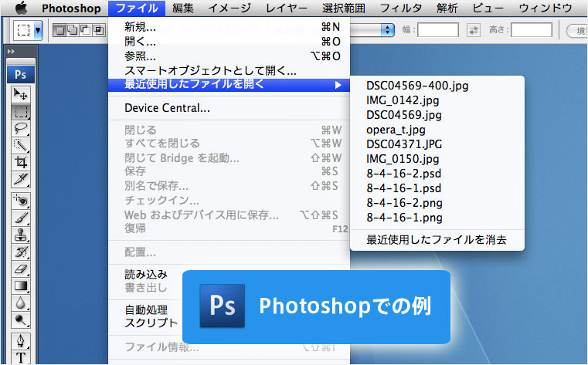
Task: Open the 解析 menu
Action: pyautogui.click(x=447, y=8)
